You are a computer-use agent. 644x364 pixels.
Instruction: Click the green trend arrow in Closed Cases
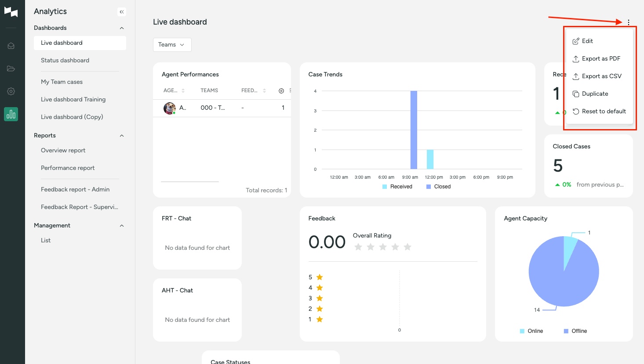click(x=557, y=185)
